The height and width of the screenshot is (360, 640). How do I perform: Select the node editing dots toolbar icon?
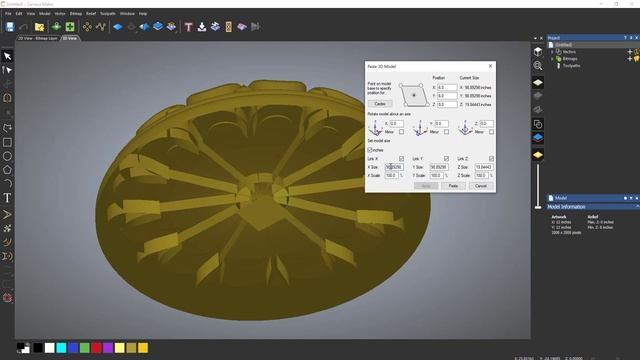[87, 27]
